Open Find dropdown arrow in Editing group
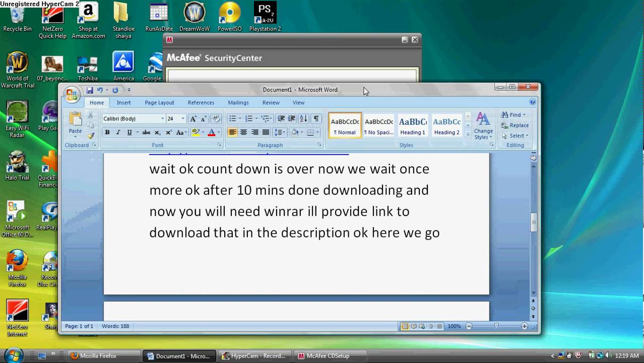This screenshot has height=363, width=644. click(524, 115)
